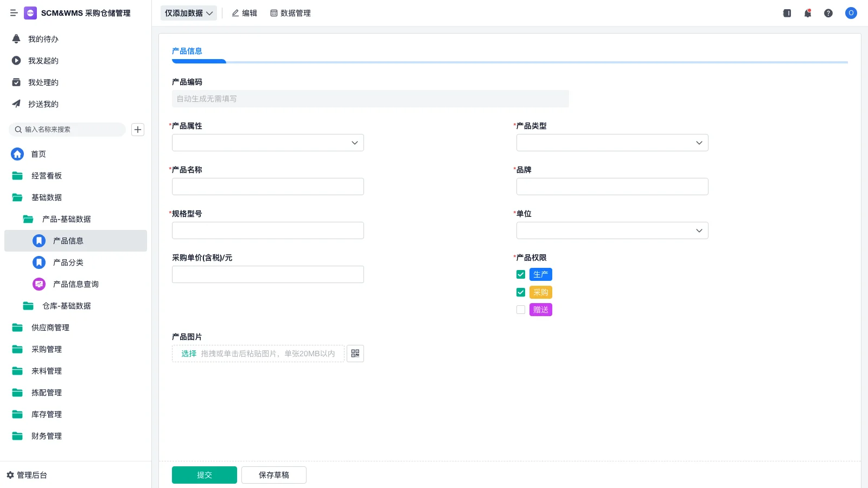The width and height of the screenshot is (868, 488).
Task: Click the 产品信息查询 purple icon
Action: [x=39, y=284]
